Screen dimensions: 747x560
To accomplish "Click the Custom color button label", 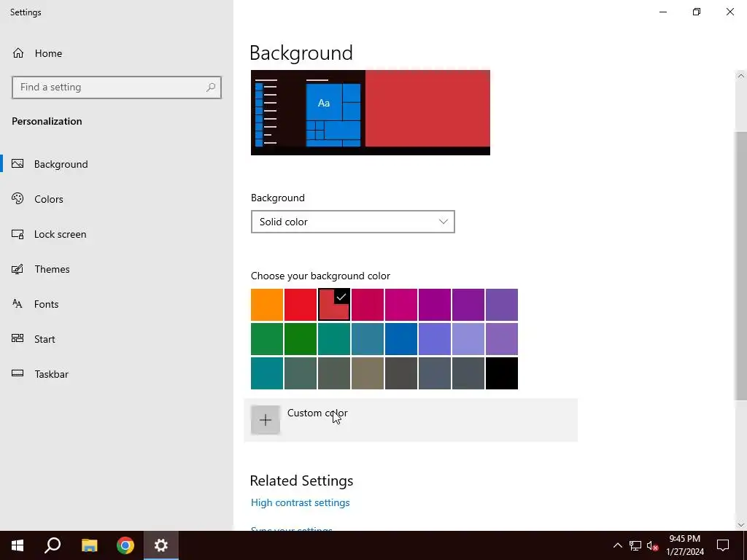I will pyautogui.click(x=317, y=413).
